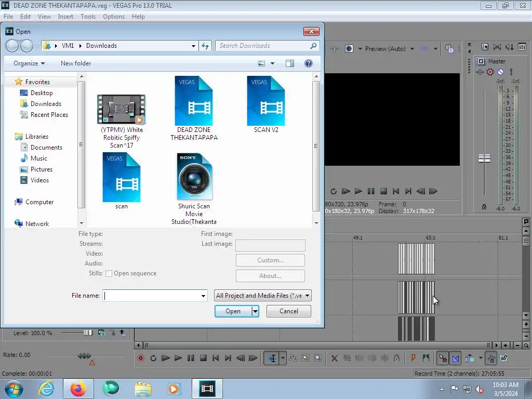Select the Zoom Edit tool magnifier
This screenshot has height=399, width=532.
pos(317,358)
